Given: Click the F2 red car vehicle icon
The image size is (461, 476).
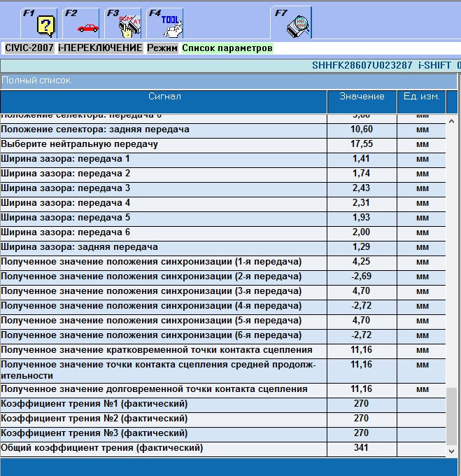Looking at the screenshot, I should [81, 23].
